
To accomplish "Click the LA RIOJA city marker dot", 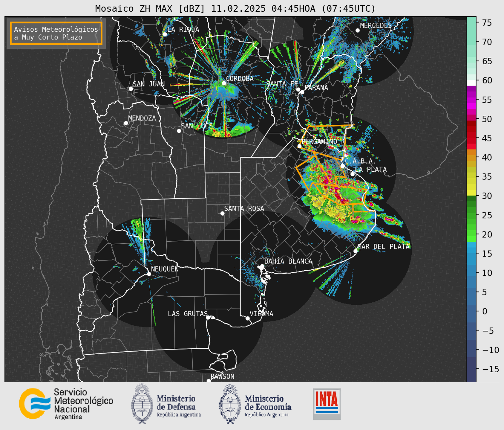I will (x=165, y=34).
